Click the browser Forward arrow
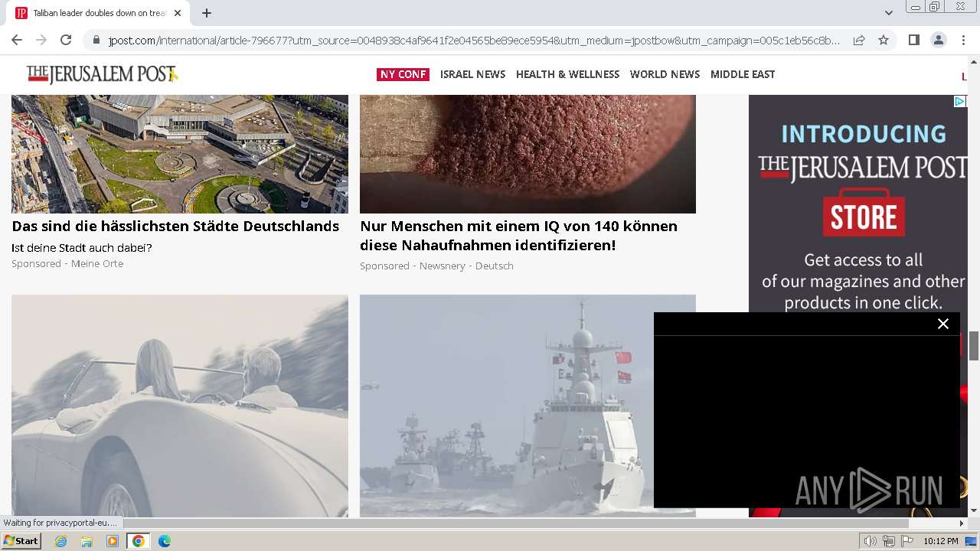The image size is (980, 551). point(41,40)
